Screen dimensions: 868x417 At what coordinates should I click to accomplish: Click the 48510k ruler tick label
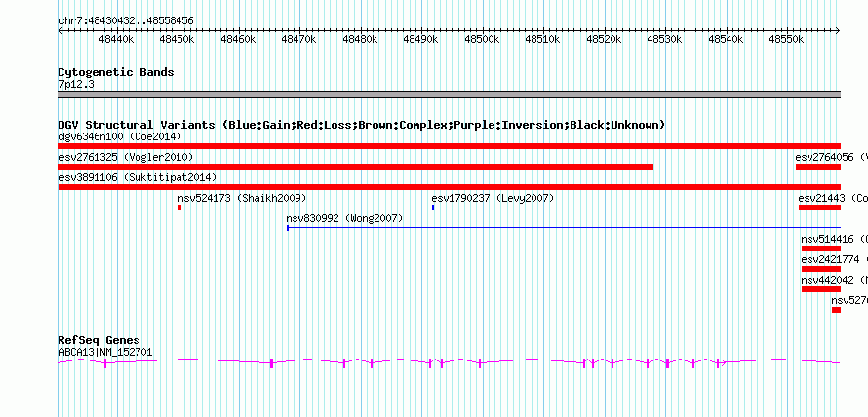pos(542,40)
